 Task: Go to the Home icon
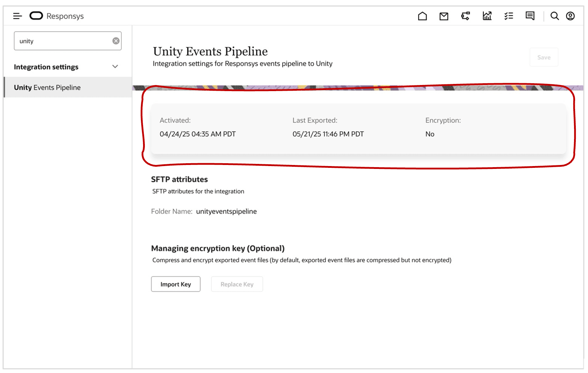click(422, 16)
